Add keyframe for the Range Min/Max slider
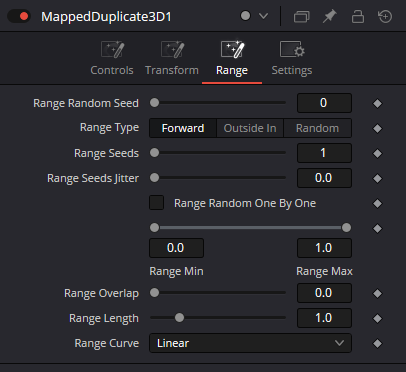This screenshot has width=406, height=372. pyautogui.click(x=377, y=228)
